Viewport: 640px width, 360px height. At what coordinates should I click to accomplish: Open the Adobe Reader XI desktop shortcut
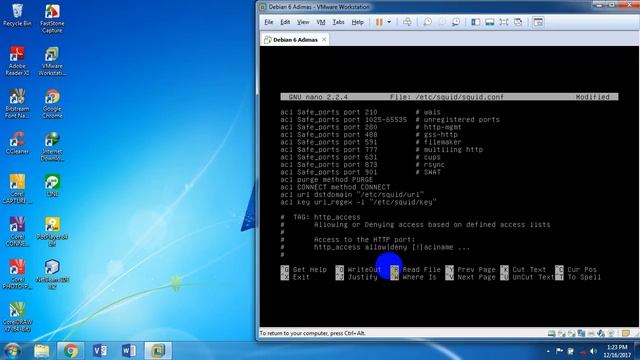[17, 61]
